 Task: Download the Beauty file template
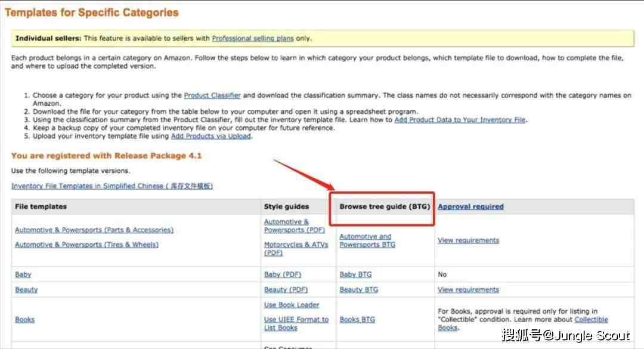pos(26,290)
